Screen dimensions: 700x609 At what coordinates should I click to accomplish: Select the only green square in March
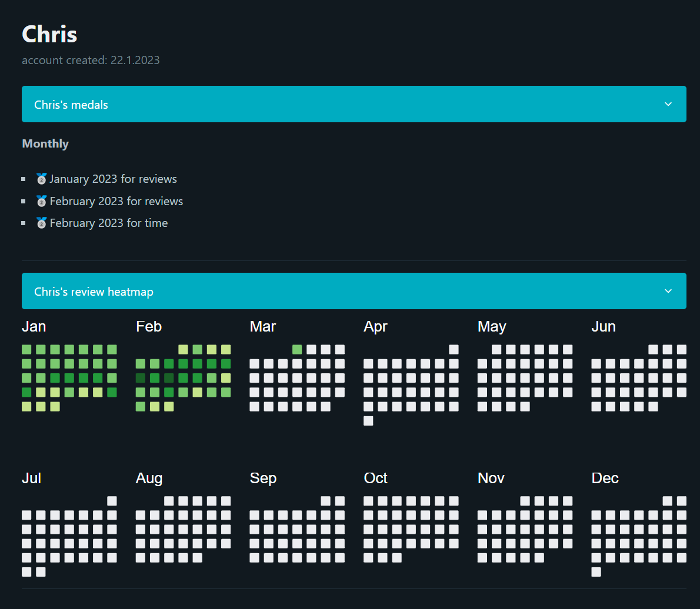[x=297, y=350]
